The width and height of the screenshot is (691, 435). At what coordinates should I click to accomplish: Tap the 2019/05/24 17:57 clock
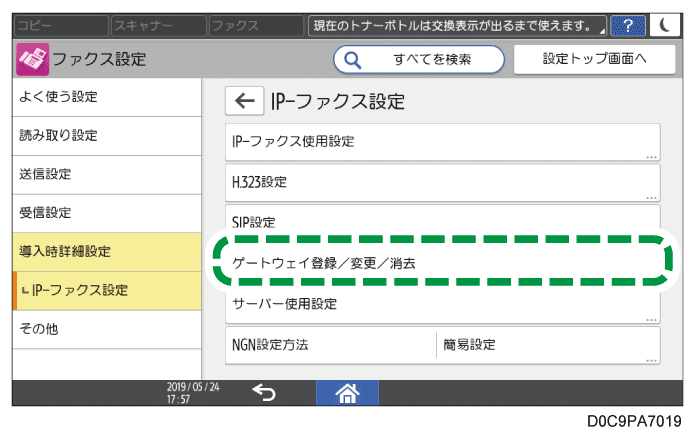[x=193, y=393]
